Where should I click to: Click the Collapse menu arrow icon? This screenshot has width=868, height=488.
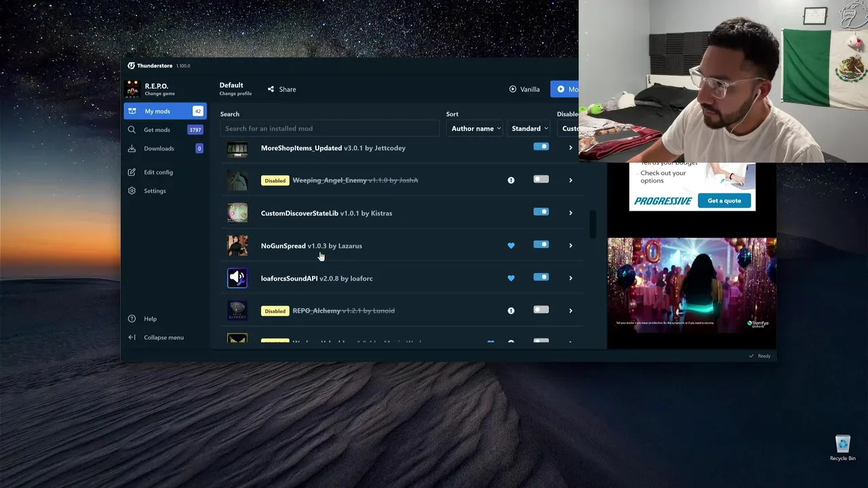click(x=132, y=338)
